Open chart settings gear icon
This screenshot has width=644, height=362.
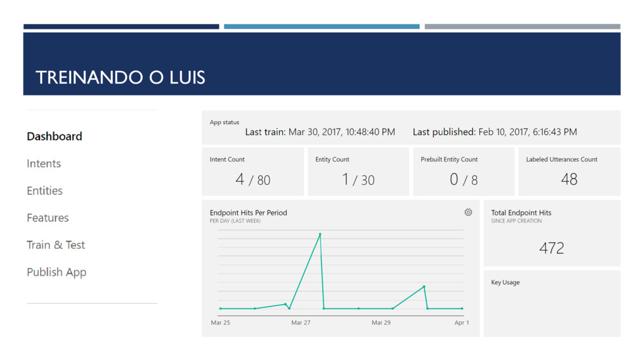pos(468,212)
